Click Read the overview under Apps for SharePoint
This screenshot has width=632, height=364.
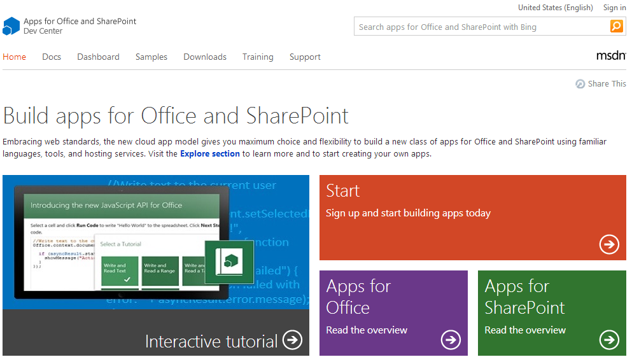525,330
